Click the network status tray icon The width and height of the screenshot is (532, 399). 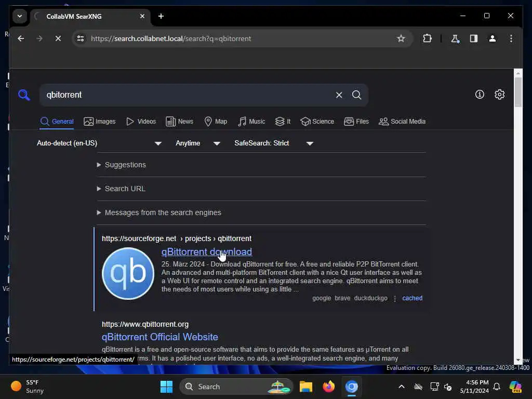pyautogui.click(x=434, y=387)
